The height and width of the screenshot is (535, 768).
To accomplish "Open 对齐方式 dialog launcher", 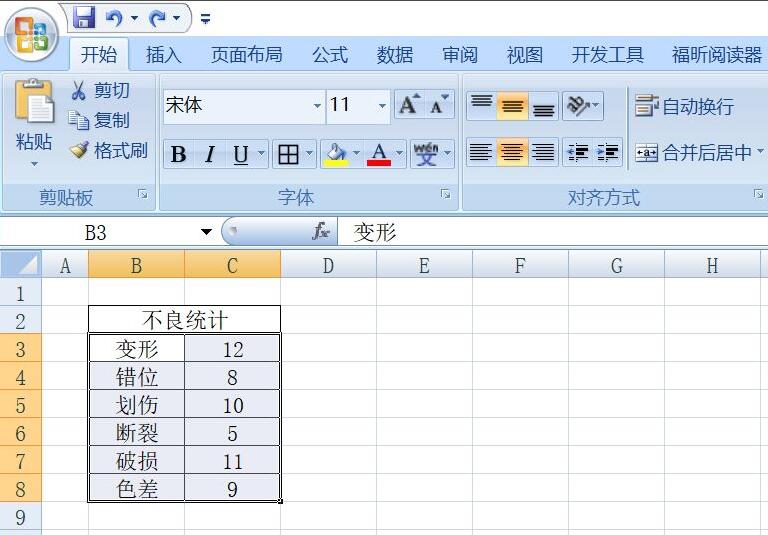I will (758, 195).
